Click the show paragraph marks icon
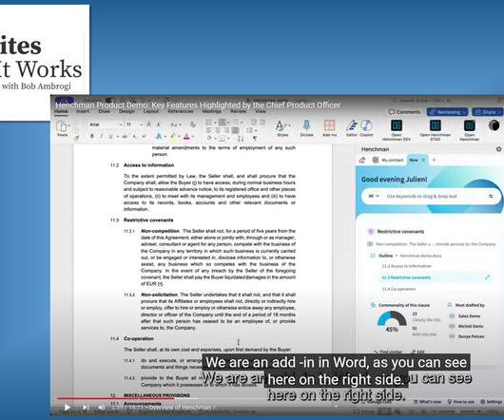Screen dimensions: 504x420 click(x=255, y=139)
